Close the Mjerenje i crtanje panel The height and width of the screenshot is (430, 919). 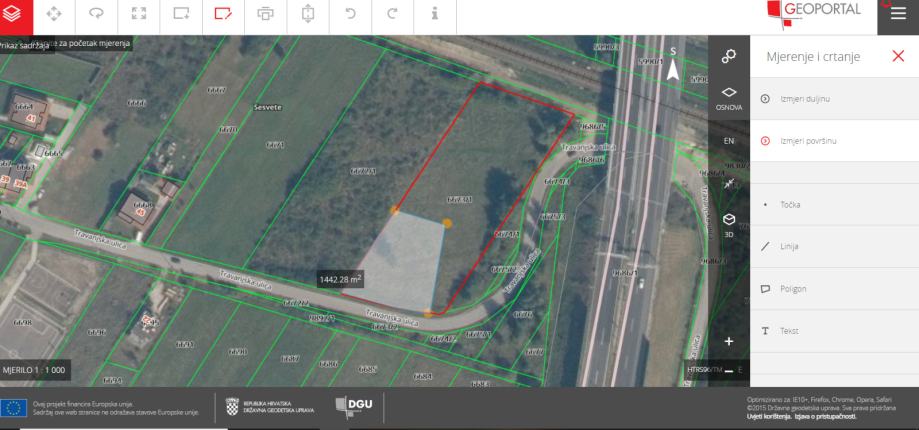[x=898, y=56]
